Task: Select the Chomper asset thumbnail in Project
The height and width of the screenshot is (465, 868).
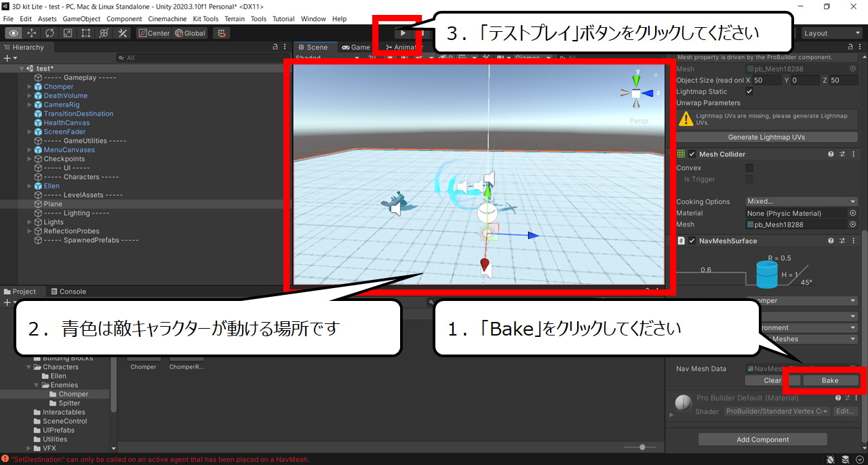Action: coord(143,366)
